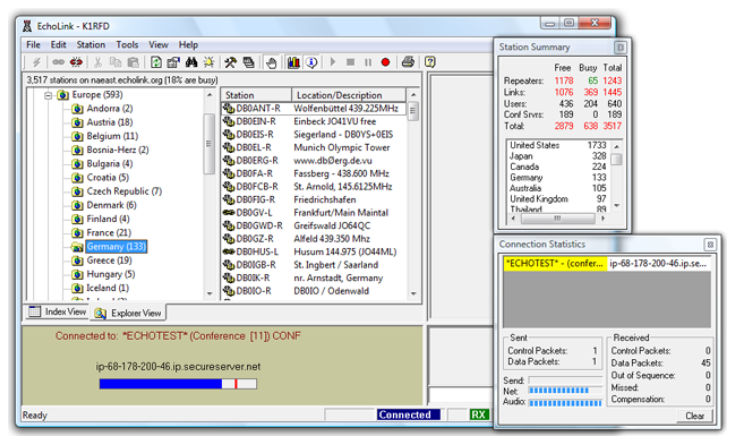This screenshot has width=738, height=443.
Task: Click the Stop playback toolbar button
Action: (350, 62)
